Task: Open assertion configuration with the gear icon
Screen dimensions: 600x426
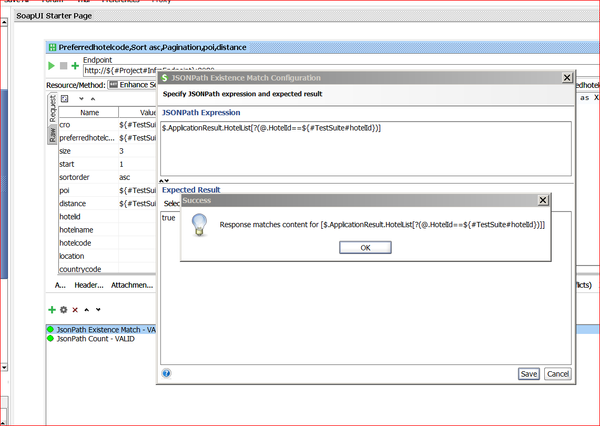Action: tap(63, 310)
